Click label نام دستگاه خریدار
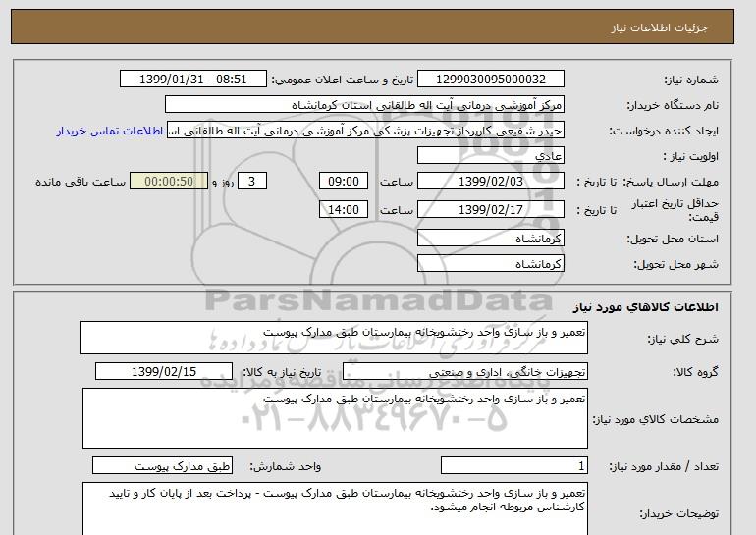The image size is (756, 535). coord(673,105)
